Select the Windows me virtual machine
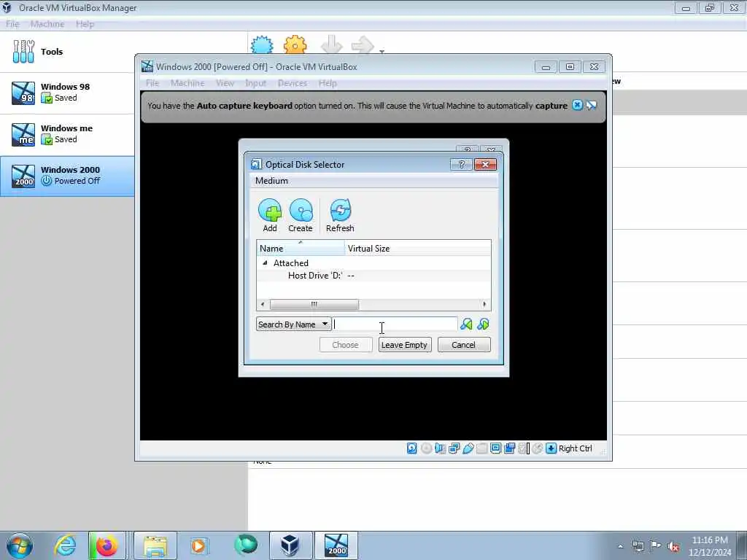The height and width of the screenshot is (560, 747). [x=67, y=134]
